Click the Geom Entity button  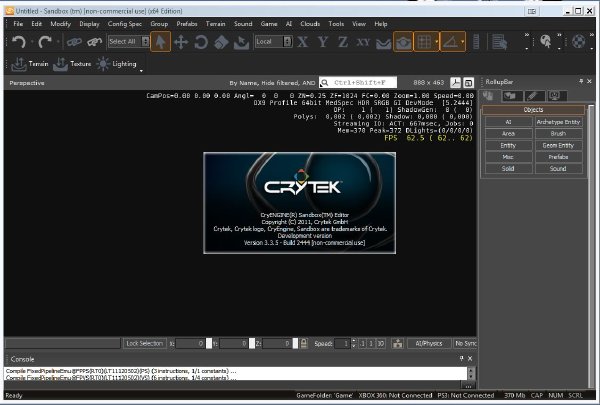[x=558, y=145]
